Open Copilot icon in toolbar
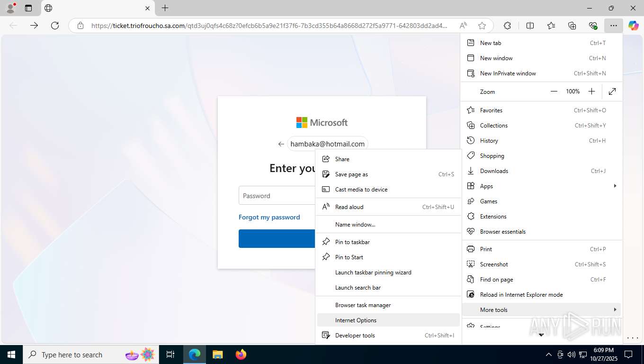This screenshot has height=364, width=644. (x=634, y=26)
